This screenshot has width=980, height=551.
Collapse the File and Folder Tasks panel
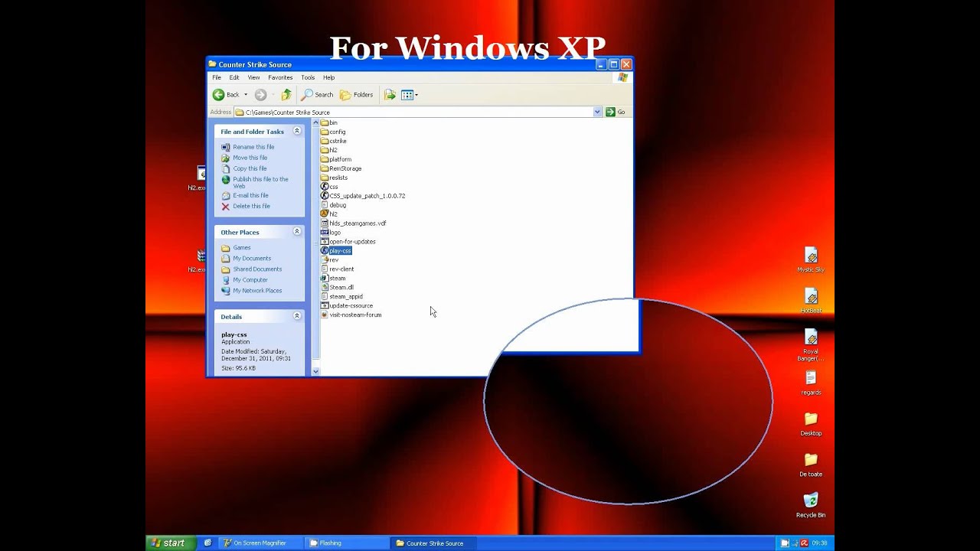tap(297, 132)
